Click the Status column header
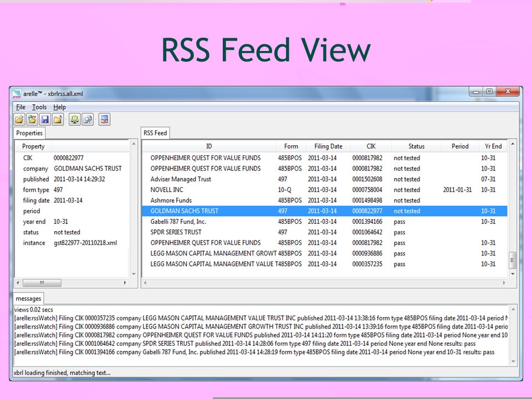532x399 pixels. pos(416,146)
